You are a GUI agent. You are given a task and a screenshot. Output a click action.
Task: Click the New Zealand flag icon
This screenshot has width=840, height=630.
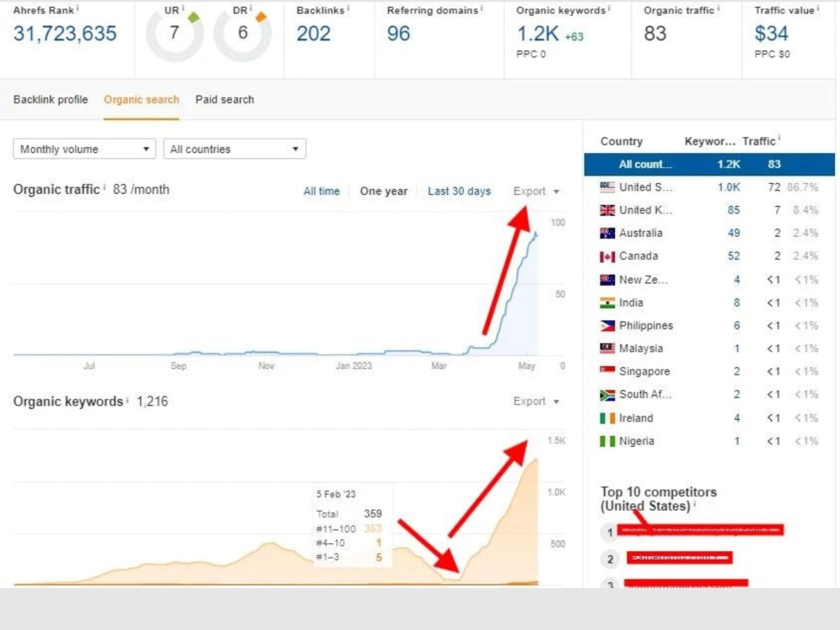607,280
